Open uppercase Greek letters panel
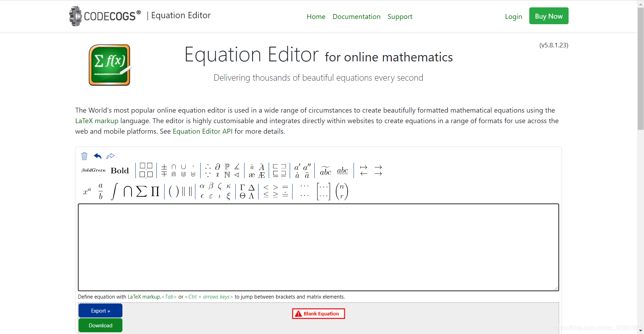 247,191
